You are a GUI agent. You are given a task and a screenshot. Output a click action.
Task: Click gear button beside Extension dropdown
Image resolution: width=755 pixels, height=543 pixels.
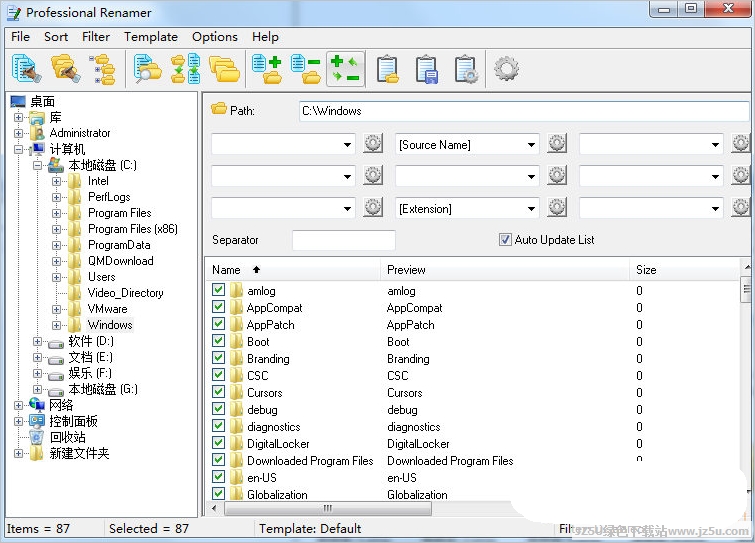tap(557, 208)
